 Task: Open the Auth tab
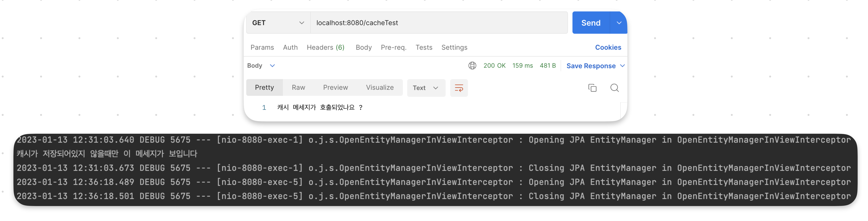[290, 48]
